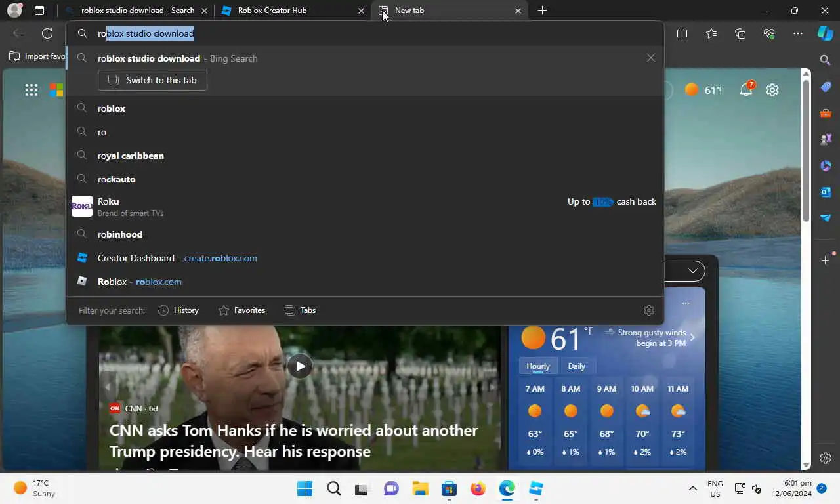
Task: Select the roblox search suggestion
Action: click(365, 108)
